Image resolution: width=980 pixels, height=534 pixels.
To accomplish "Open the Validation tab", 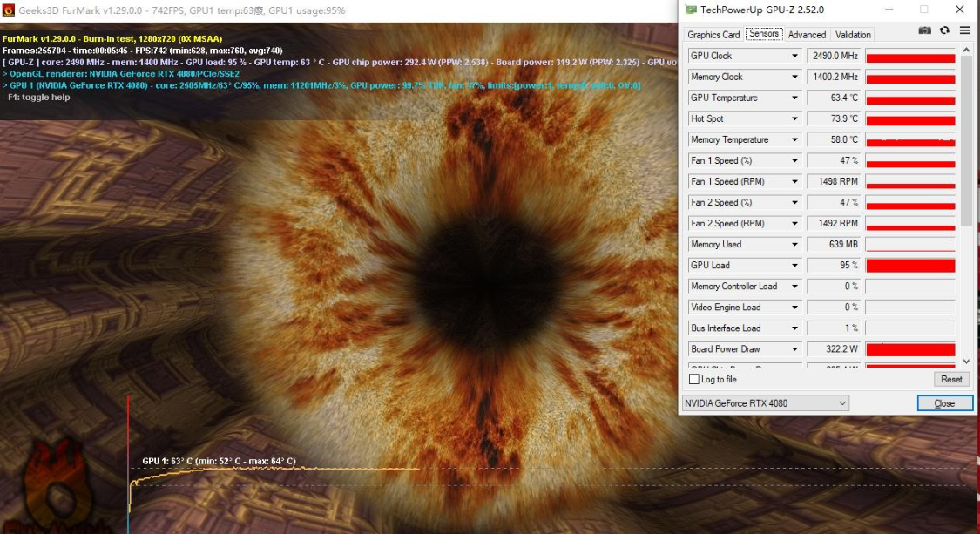I will pos(853,35).
